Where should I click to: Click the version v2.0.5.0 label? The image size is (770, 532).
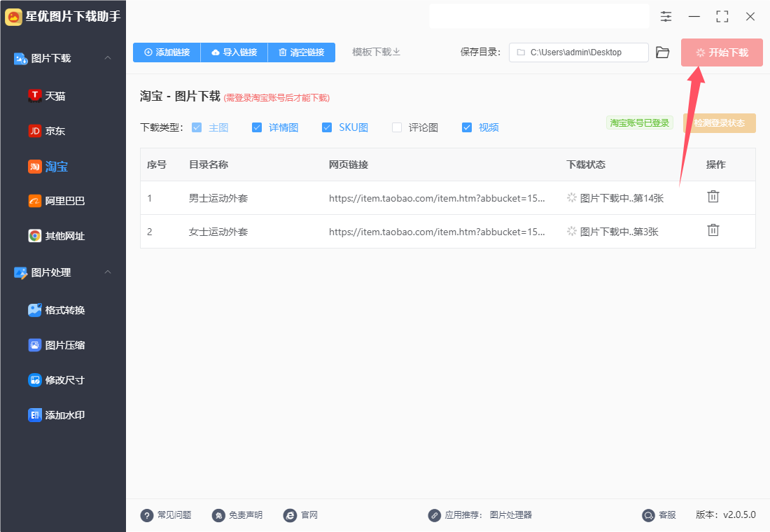tap(726, 514)
